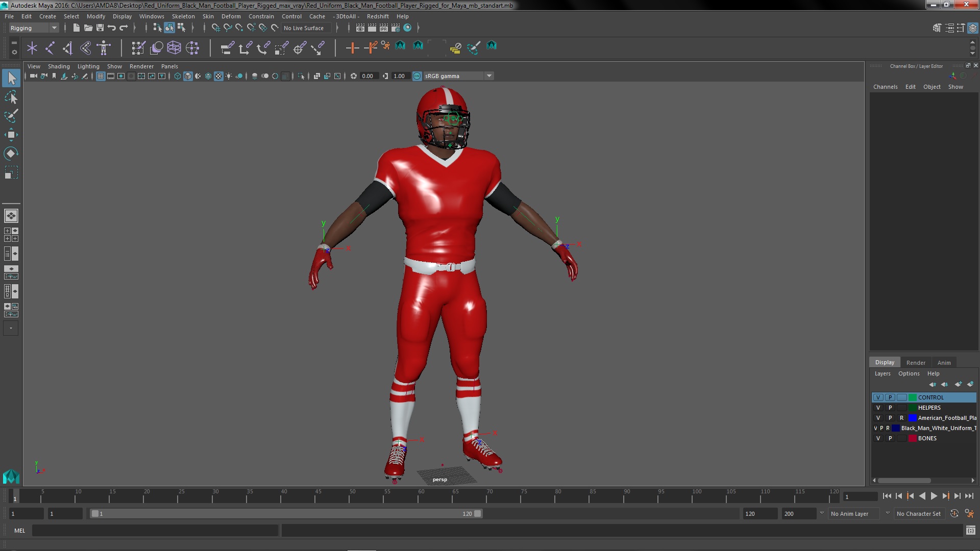Activate the Scale tool
Screen dimensions: 980x551
(x=11, y=172)
